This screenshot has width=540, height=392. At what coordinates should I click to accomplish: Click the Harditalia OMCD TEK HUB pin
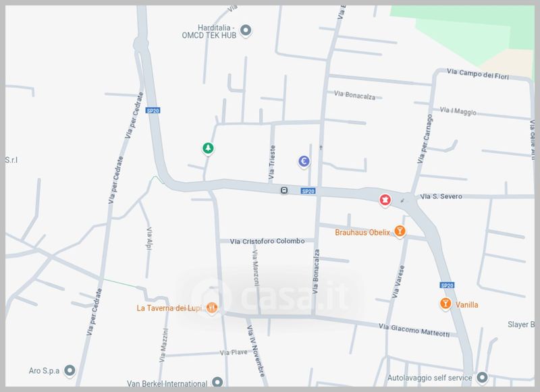click(x=246, y=30)
